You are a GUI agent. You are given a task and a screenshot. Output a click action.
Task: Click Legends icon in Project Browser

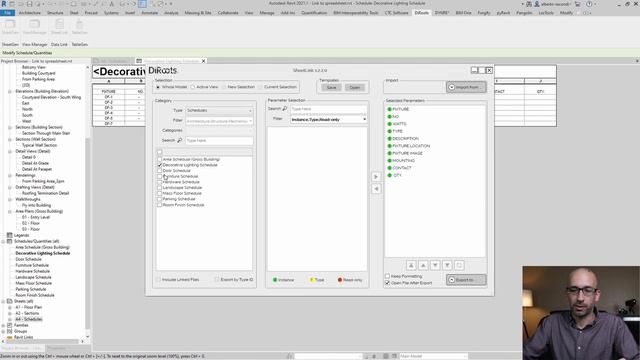tap(10, 235)
